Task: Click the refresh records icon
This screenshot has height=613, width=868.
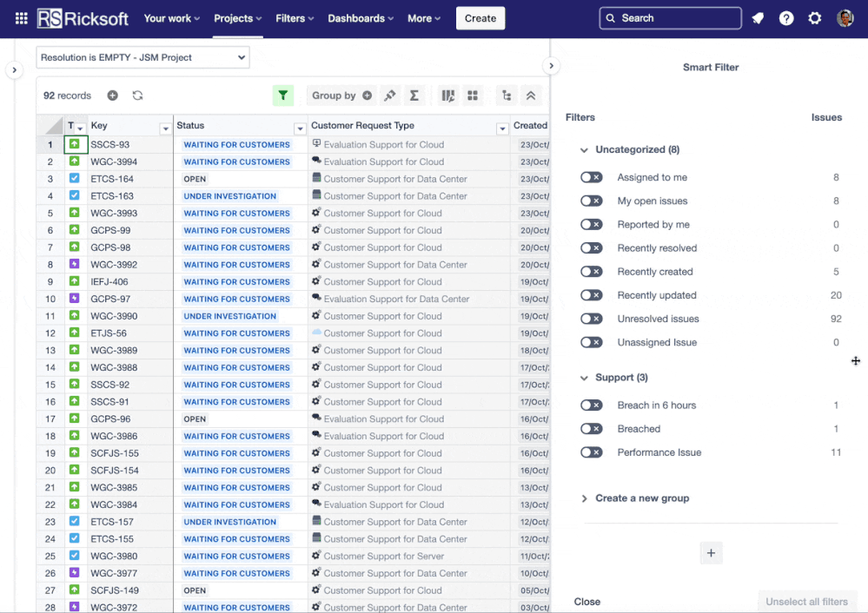Action: coord(137,96)
